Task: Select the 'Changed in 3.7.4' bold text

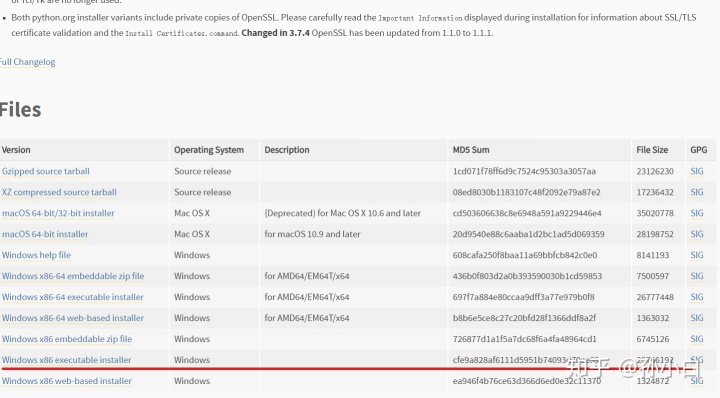Action: tap(276, 33)
